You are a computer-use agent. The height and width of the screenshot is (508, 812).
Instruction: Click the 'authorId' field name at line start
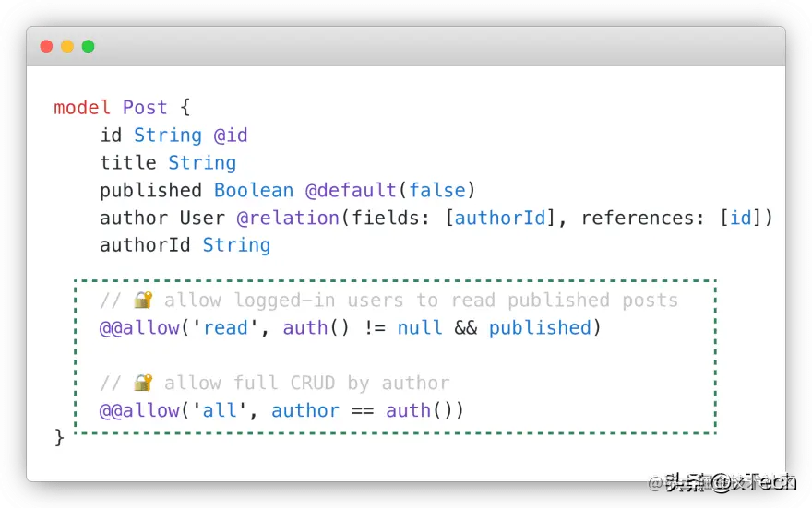click(x=145, y=245)
